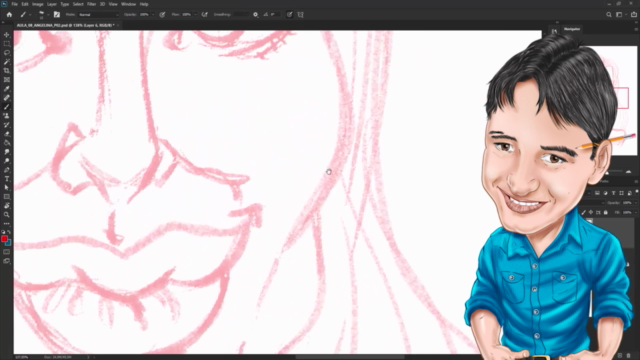
Task: Select the Brush tool in the toolbox
Action: coord(7,107)
